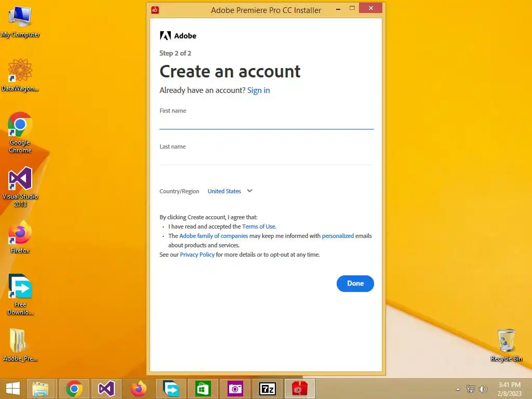
Task: Open the Windows Store taskbar icon
Action: (203, 389)
